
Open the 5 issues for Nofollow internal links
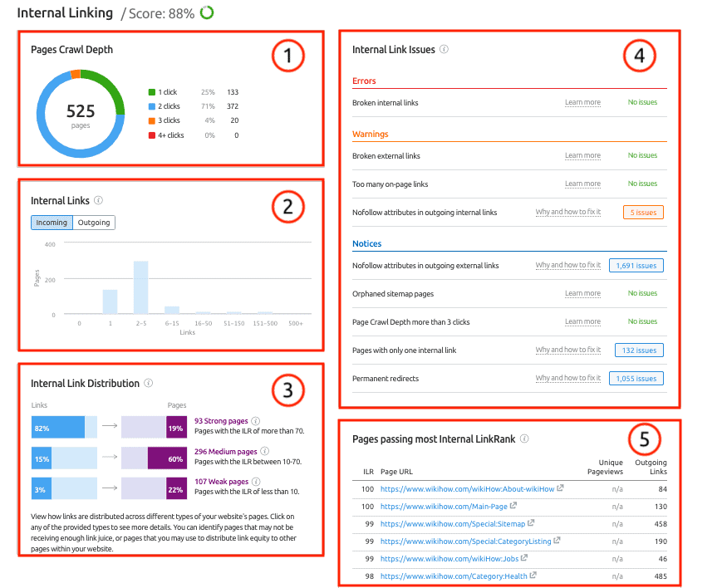(x=643, y=211)
